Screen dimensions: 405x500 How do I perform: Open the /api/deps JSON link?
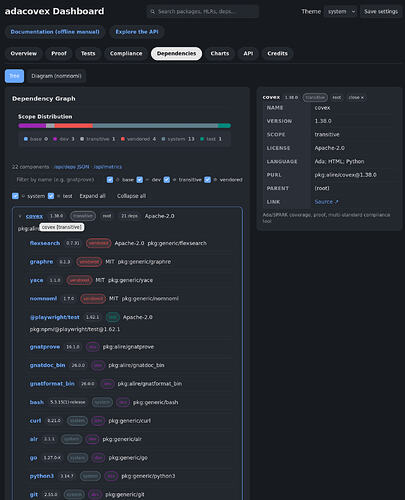pyautogui.click(x=71, y=167)
